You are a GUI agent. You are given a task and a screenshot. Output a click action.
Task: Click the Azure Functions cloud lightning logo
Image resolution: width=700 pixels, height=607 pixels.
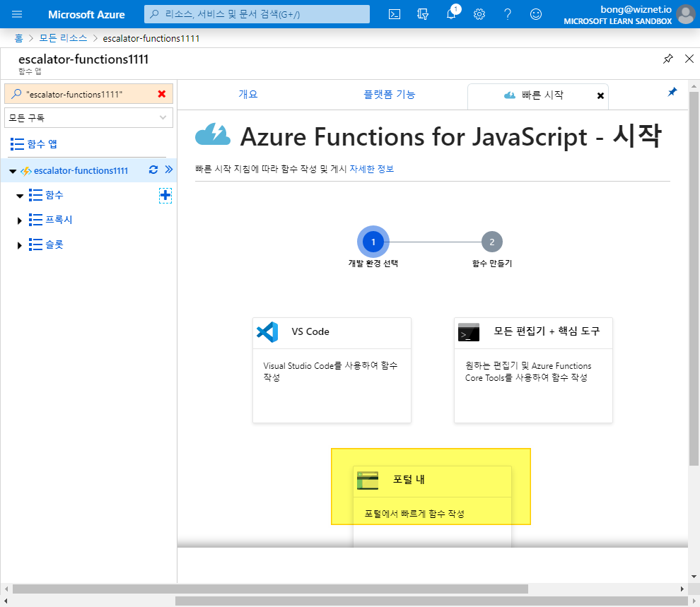point(213,135)
